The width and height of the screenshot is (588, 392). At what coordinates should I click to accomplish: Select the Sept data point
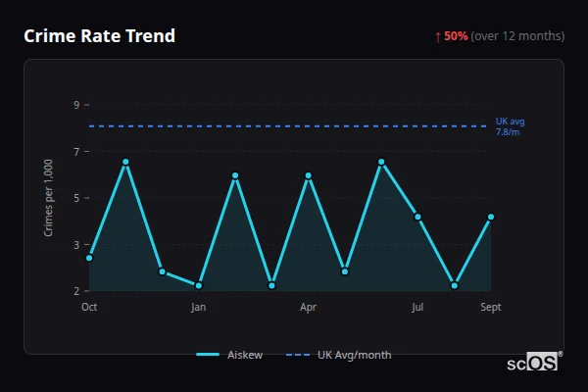point(491,217)
